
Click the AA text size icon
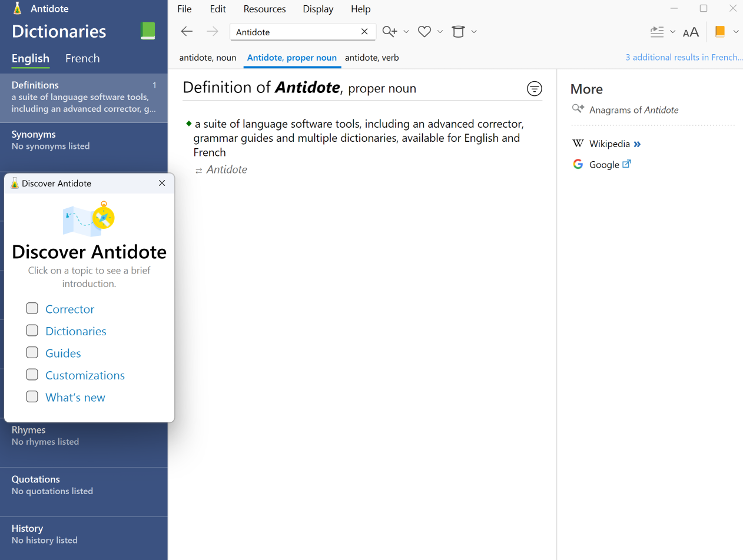[691, 32]
